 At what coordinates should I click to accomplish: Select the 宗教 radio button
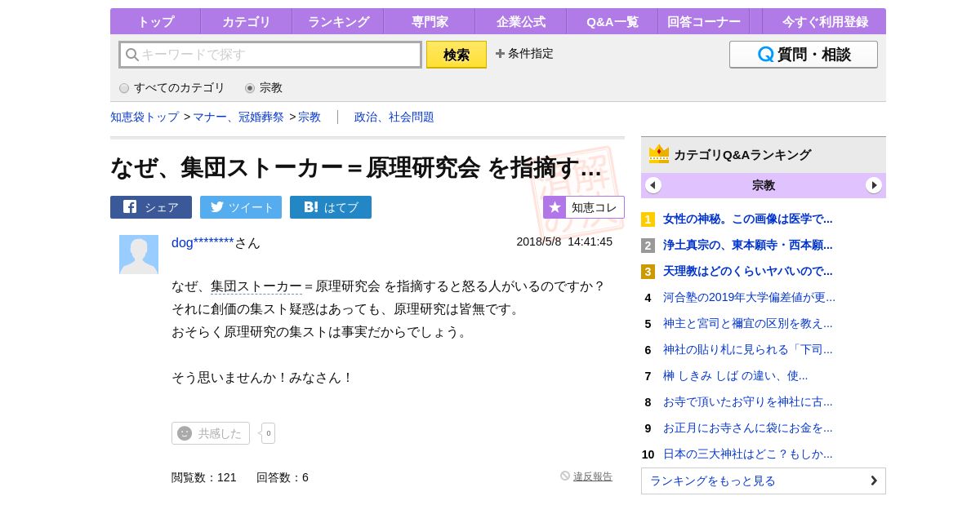tap(250, 88)
